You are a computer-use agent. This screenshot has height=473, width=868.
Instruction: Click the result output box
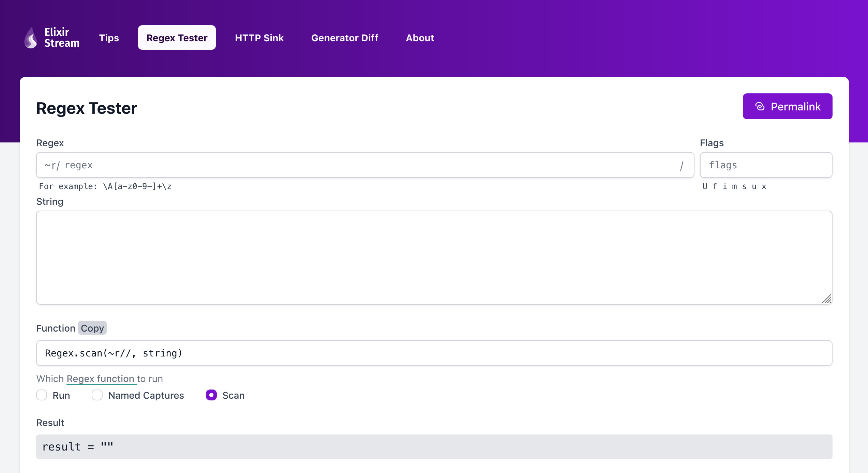point(434,446)
